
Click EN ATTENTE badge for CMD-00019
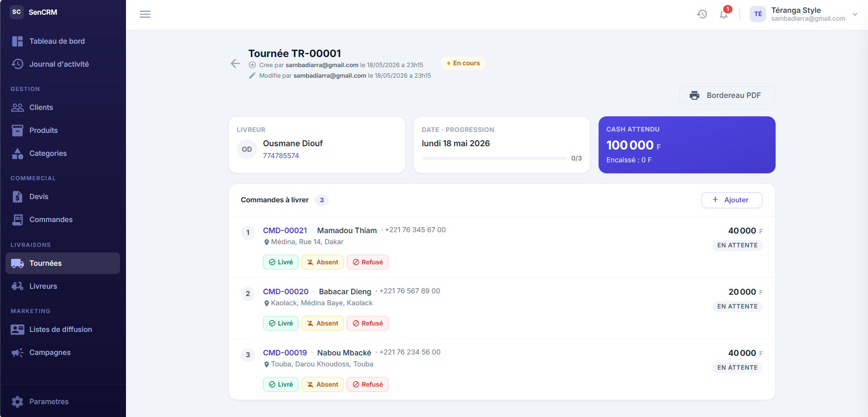tap(737, 367)
